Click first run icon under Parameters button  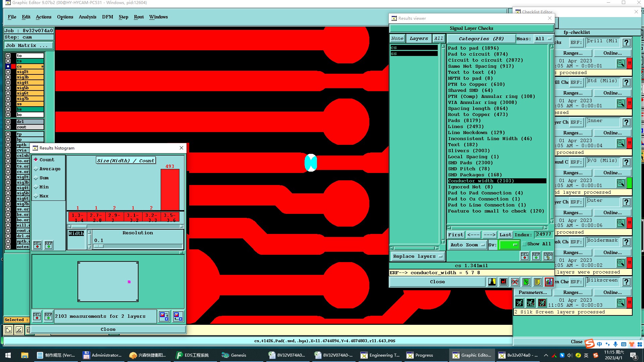(519, 303)
